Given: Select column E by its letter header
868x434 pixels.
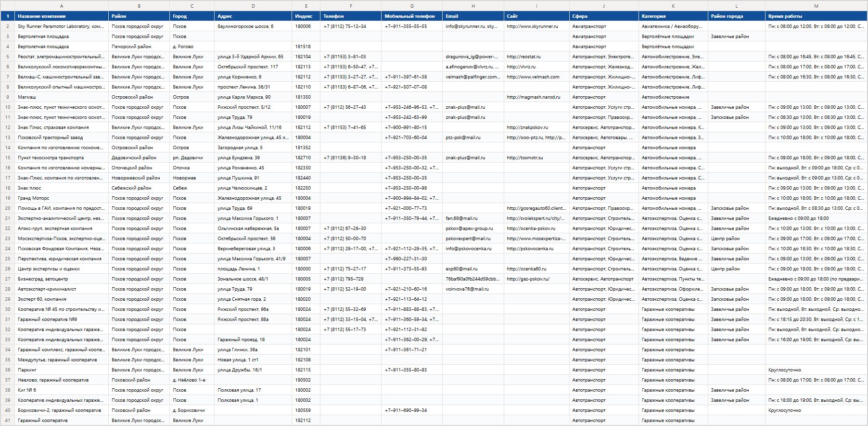Looking at the screenshot, I should pos(306,6).
